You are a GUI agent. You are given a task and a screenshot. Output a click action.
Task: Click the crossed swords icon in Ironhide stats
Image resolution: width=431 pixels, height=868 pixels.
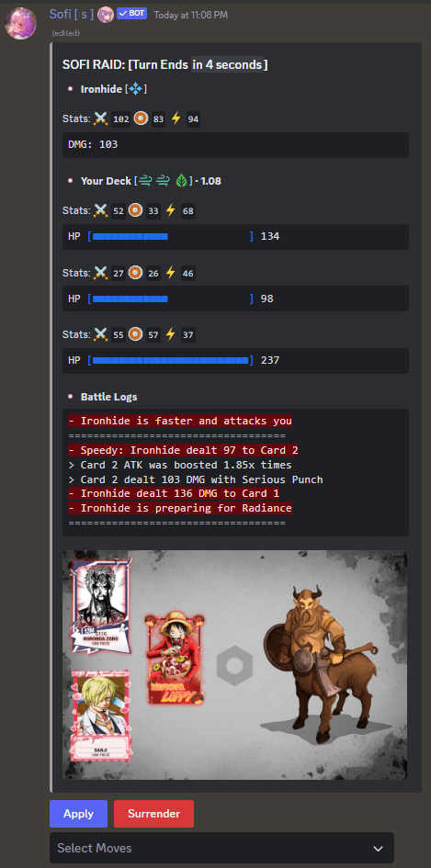tap(100, 118)
